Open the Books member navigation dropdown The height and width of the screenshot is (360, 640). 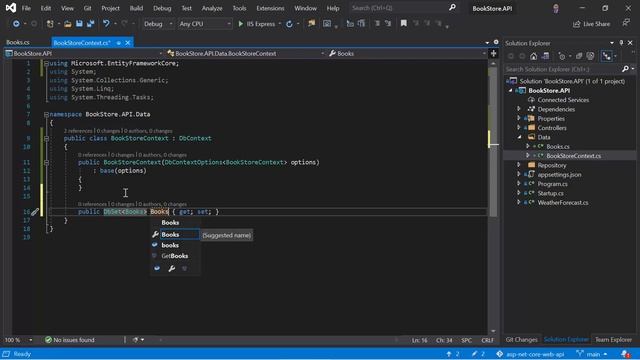pos(407,53)
